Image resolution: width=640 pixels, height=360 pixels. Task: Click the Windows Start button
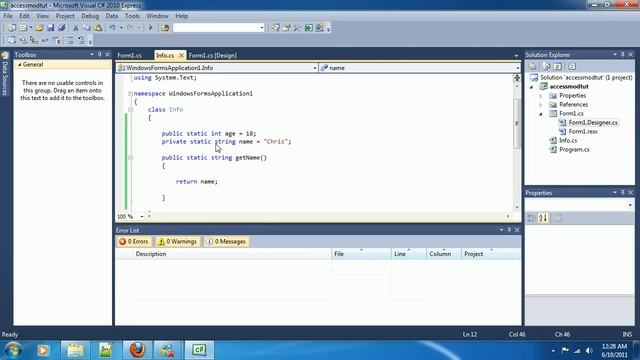click(x=13, y=350)
